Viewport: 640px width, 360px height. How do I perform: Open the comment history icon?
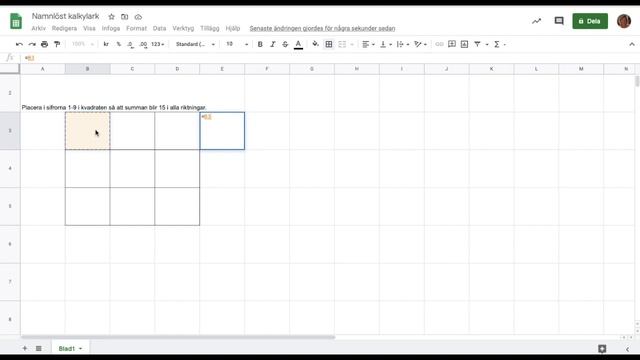point(559,21)
